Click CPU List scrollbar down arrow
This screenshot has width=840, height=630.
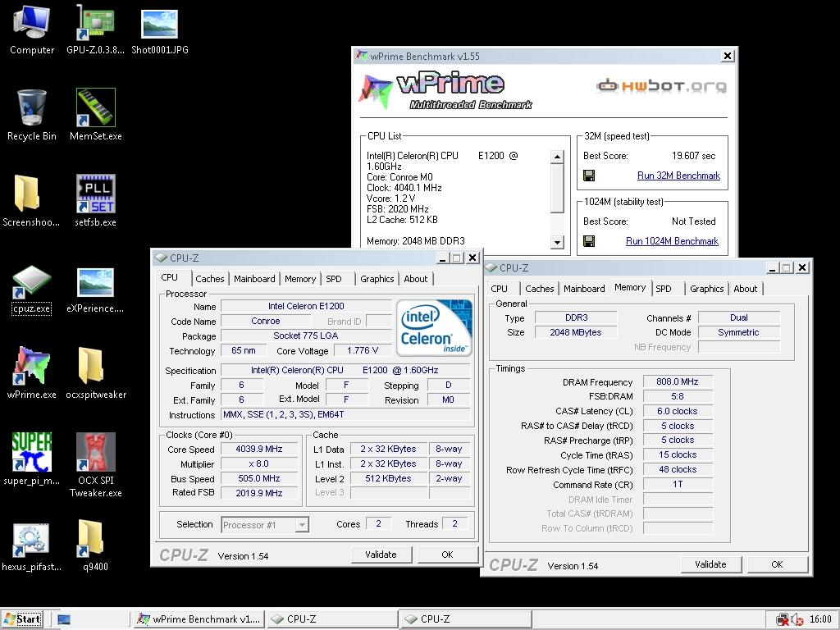coord(557,242)
